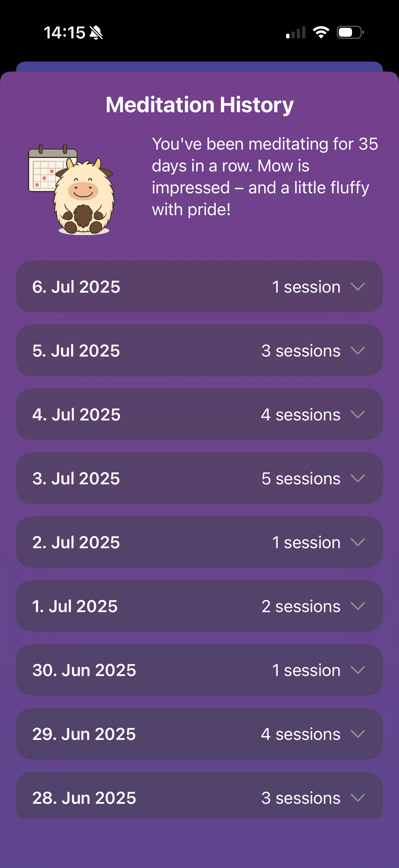Image resolution: width=399 pixels, height=868 pixels.
Task: Tap the Meditation History title
Action: tap(200, 105)
